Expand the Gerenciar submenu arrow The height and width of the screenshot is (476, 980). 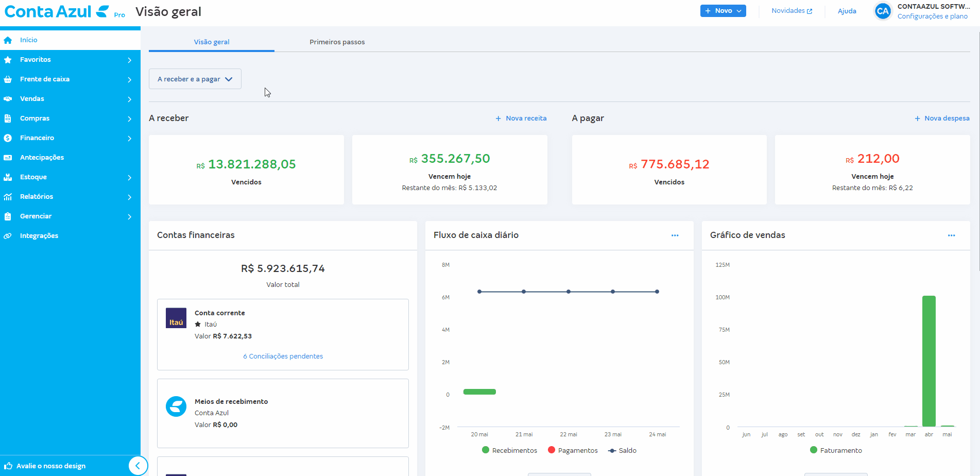129,217
